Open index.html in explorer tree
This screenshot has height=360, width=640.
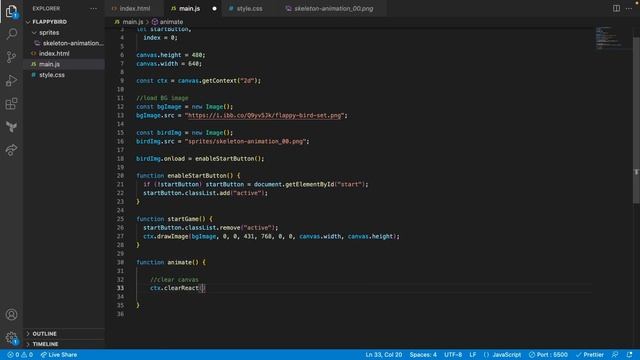coord(54,53)
